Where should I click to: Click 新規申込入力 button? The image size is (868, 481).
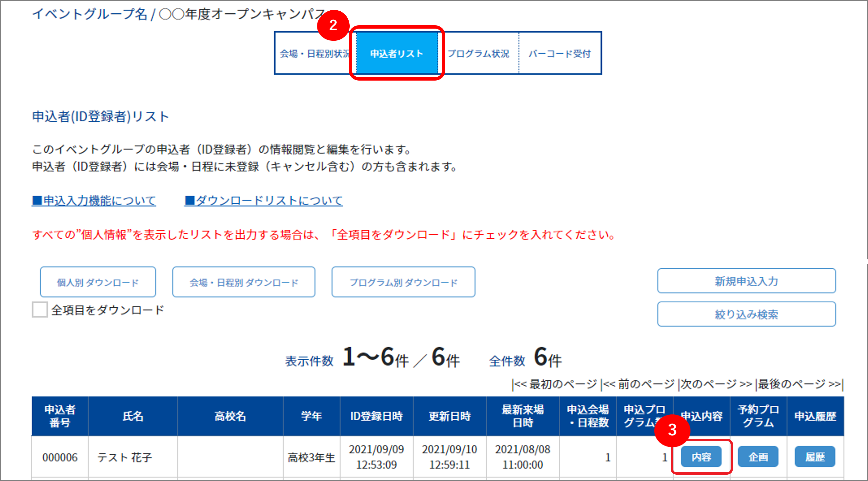746,281
